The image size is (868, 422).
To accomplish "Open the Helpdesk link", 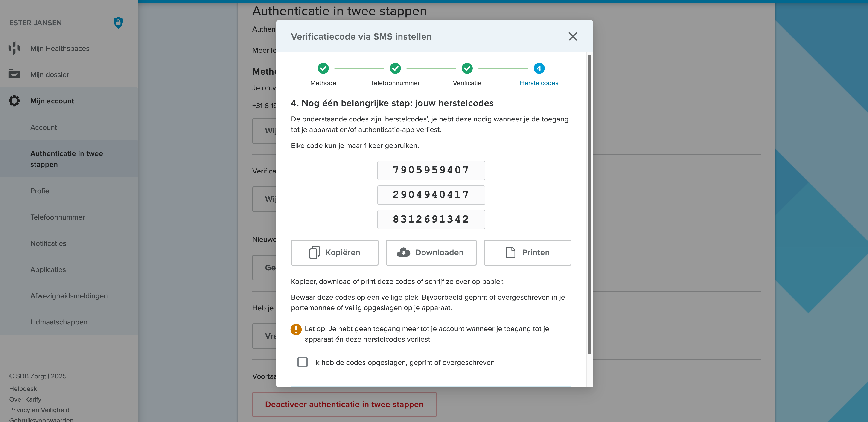I will point(23,389).
